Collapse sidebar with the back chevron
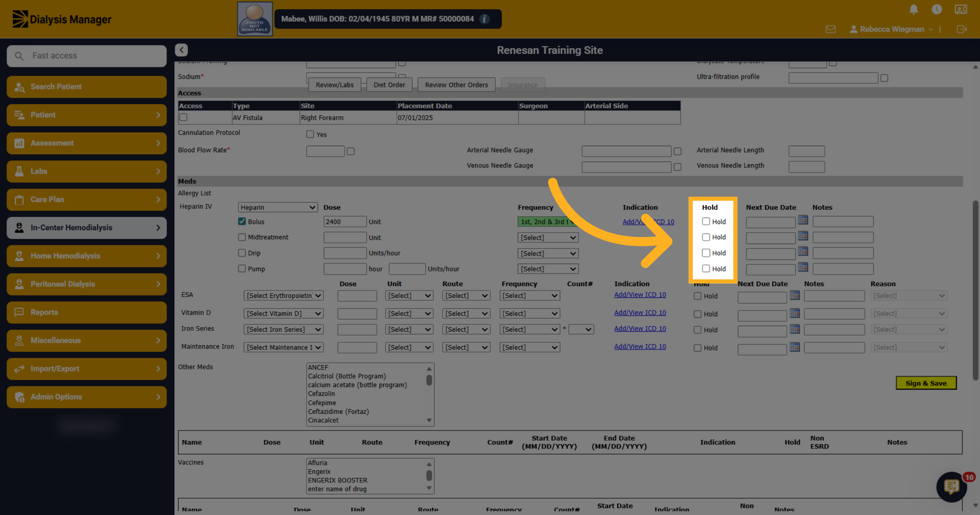980x515 pixels. click(x=181, y=50)
